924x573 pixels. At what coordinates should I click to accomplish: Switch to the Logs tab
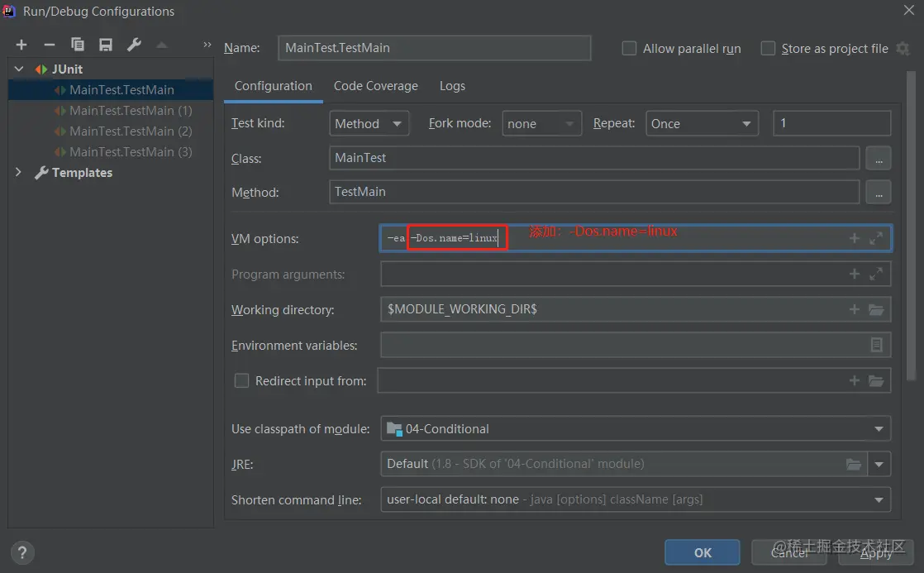click(x=452, y=86)
